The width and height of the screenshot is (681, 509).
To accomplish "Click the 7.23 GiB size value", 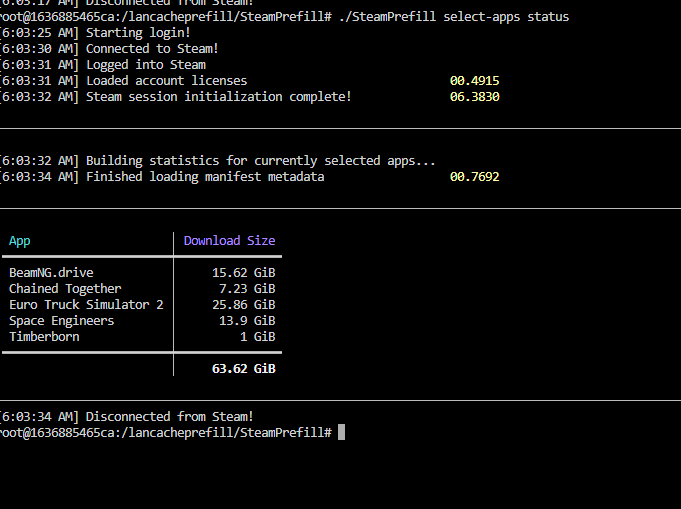I will [x=247, y=289].
